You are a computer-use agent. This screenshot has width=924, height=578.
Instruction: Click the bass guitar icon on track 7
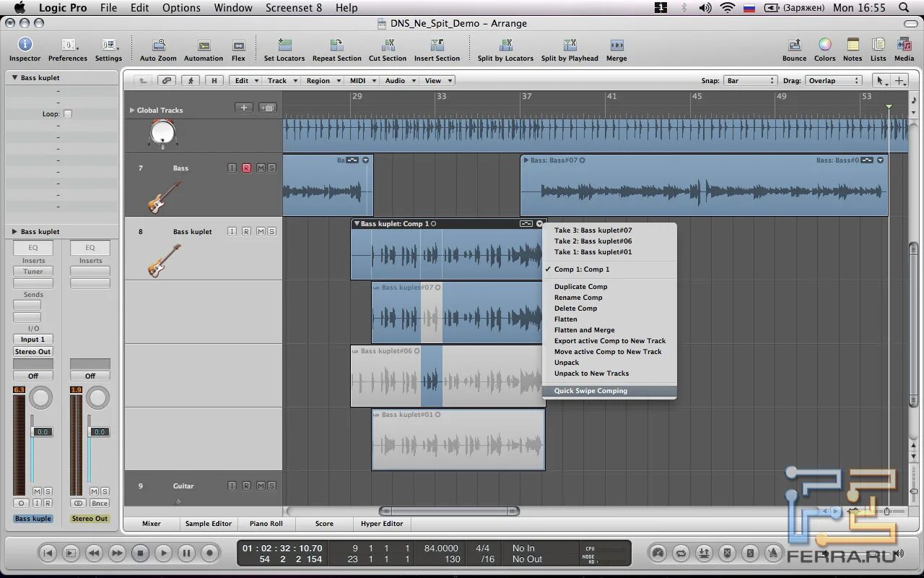coord(165,197)
